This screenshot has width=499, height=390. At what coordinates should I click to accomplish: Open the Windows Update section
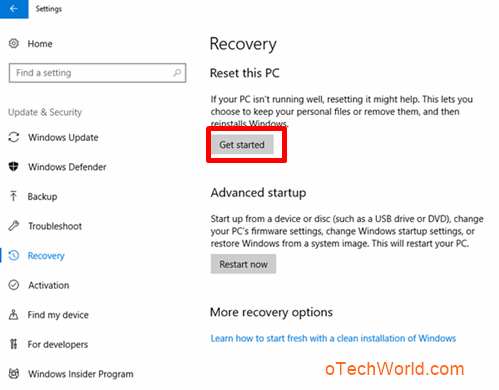[x=63, y=137]
